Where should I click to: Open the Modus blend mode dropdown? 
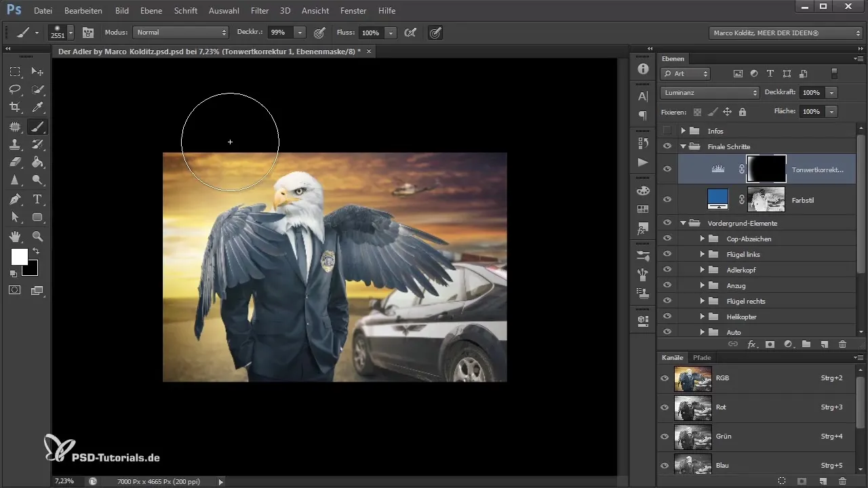coord(180,32)
